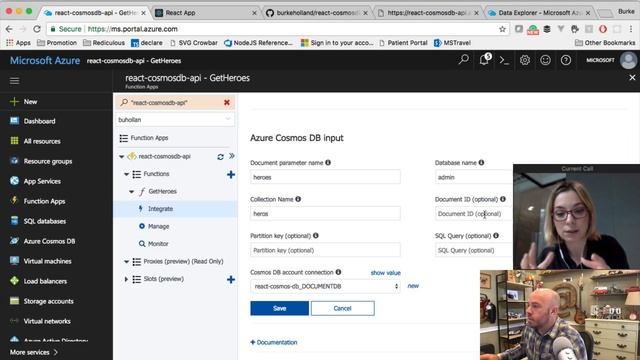
Task: Toggle the hamburger sidebar menu
Action: point(15,81)
